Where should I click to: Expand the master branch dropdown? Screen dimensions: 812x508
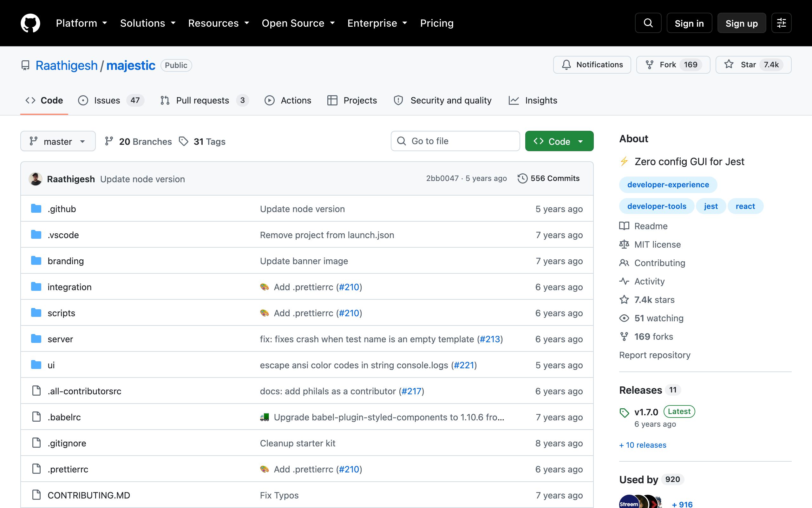point(58,141)
